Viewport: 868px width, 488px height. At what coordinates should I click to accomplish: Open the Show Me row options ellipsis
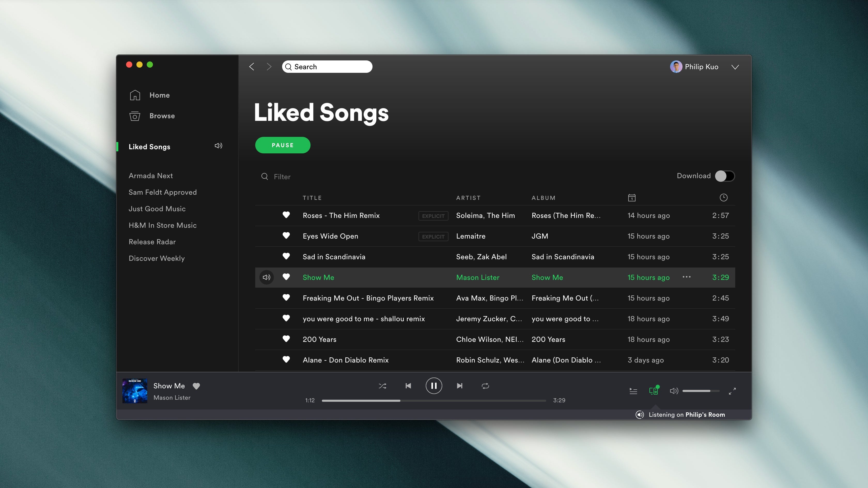click(686, 277)
